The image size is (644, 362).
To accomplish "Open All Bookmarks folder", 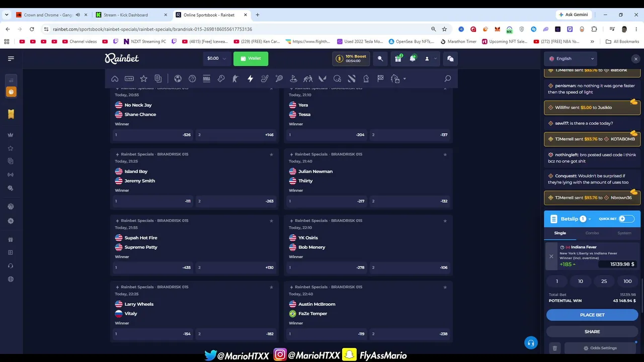I will click(622, 42).
